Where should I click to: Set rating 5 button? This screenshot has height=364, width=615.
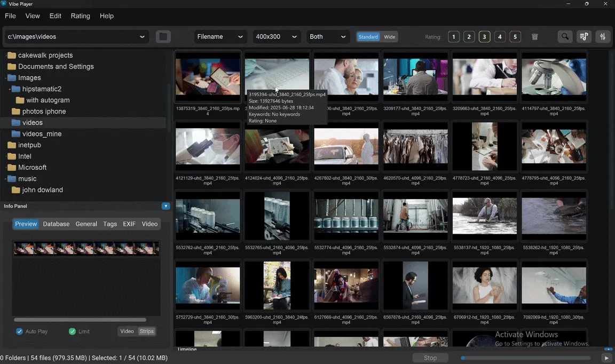tap(515, 37)
